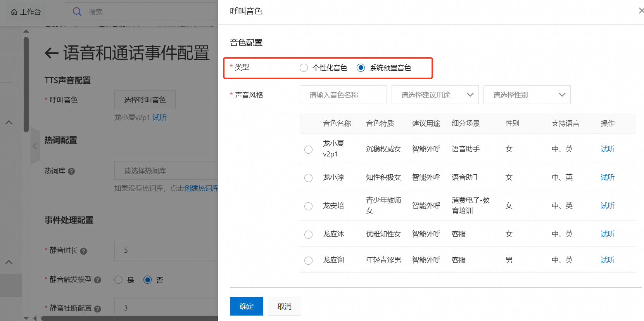644x321 pixels.
Task: Open the 请选择性别 dropdown
Action: 527,95
